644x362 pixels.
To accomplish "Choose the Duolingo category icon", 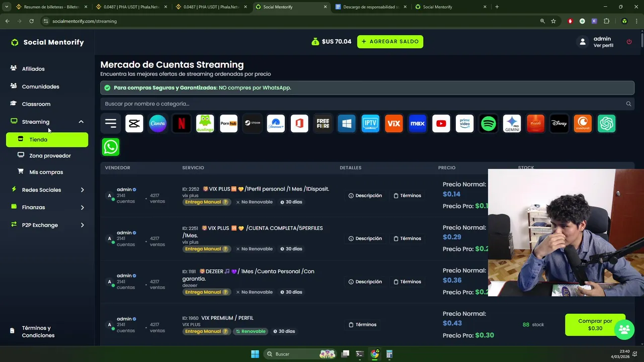I will pos(205,123).
